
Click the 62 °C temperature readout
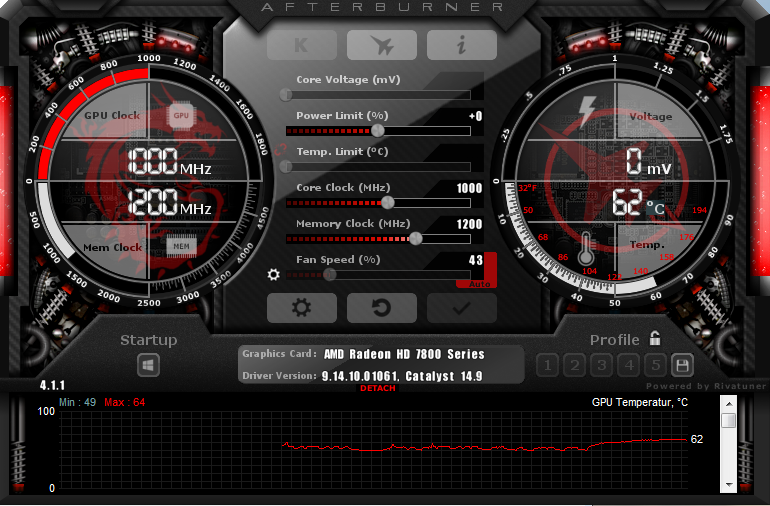coord(638,202)
